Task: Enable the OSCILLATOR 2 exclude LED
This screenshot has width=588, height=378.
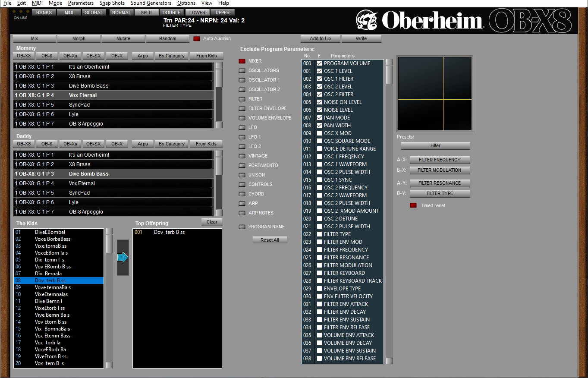Action: [242, 90]
